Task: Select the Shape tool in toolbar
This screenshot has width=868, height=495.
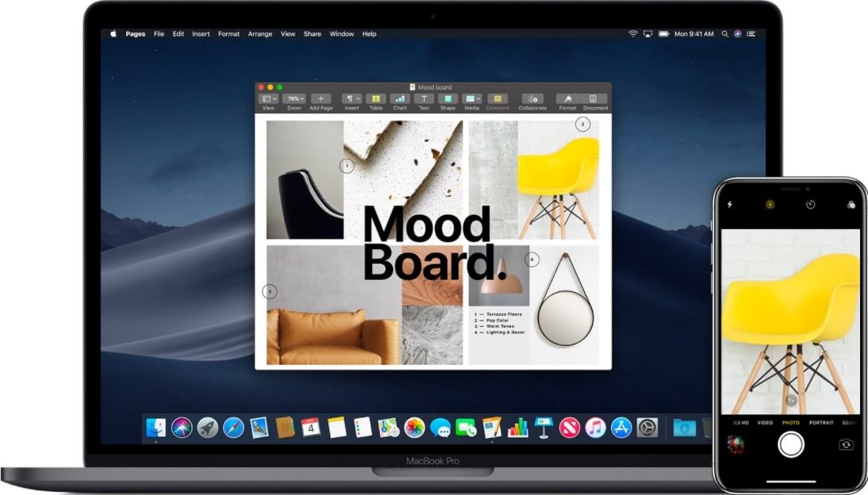Action: [447, 99]
